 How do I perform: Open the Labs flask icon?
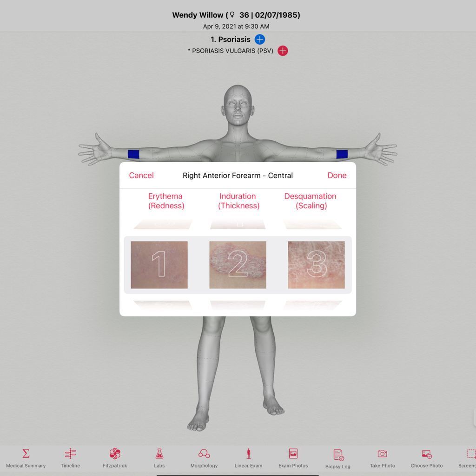tap(159, 454)
